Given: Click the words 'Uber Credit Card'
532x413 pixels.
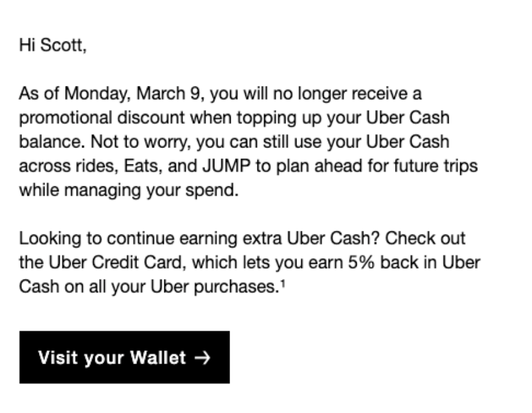Looking at the screenshot, I should point(116,262).
